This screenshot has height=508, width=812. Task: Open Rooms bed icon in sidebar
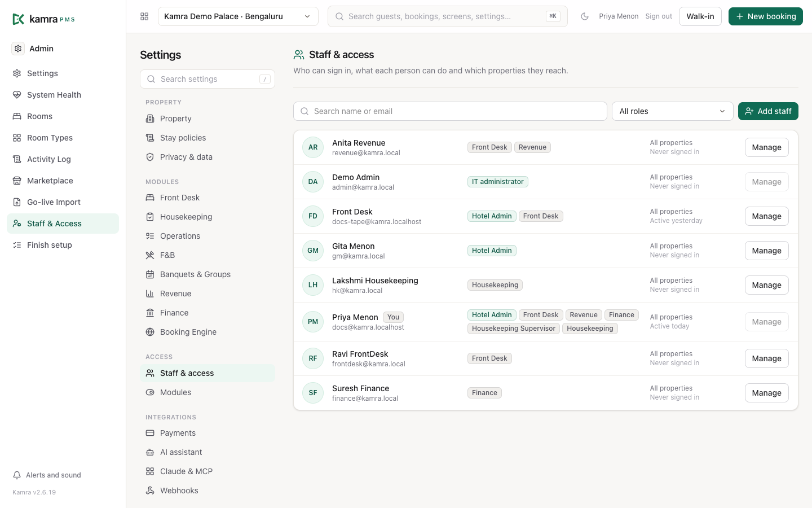click(x=17, y=116)
